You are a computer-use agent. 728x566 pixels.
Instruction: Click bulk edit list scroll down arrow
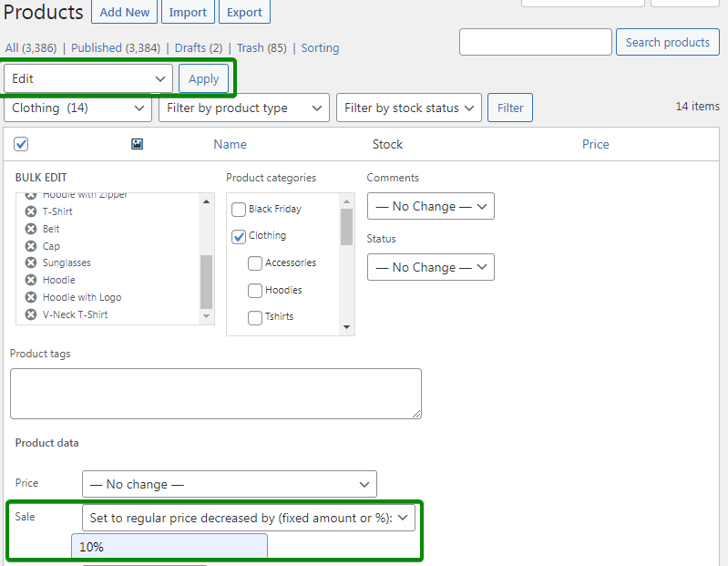coord(207,316)
